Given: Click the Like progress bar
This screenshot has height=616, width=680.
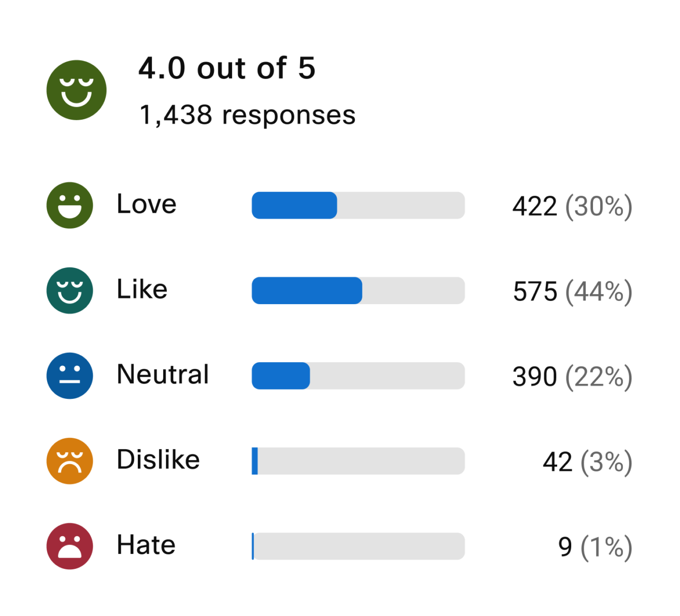Looking at the screenshot, I should 358,291.
